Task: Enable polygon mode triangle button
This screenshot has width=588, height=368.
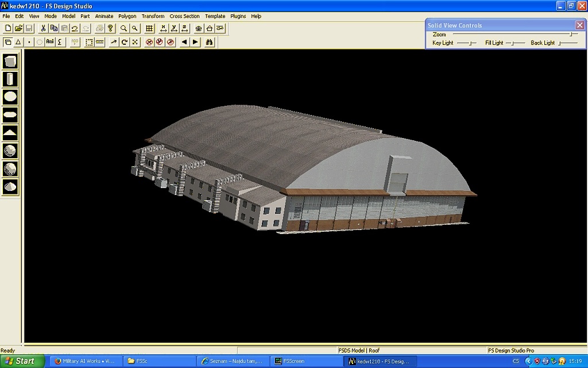Action: (18, 42)
